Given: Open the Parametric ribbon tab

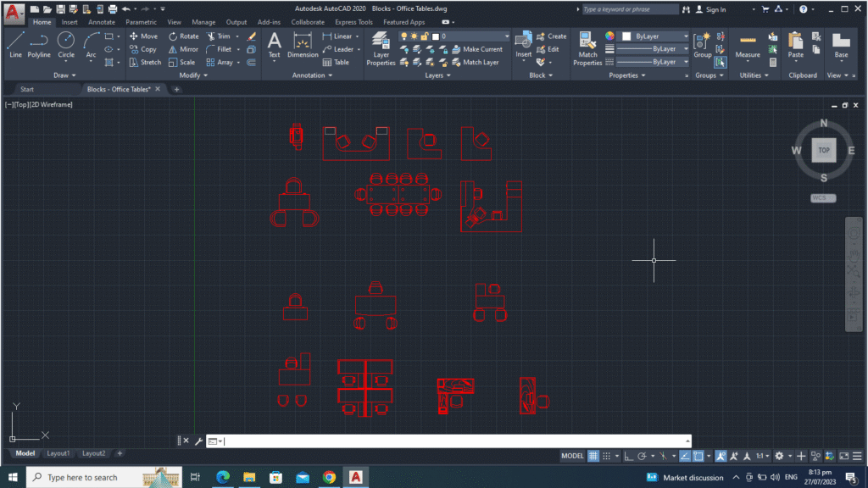Looking at the screenshot, I should click(x=141, y=22).
